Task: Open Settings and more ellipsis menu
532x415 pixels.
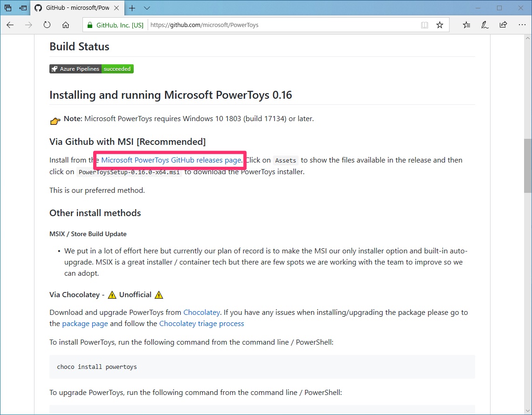Action: pyautogui.click(x=522, y=25)
